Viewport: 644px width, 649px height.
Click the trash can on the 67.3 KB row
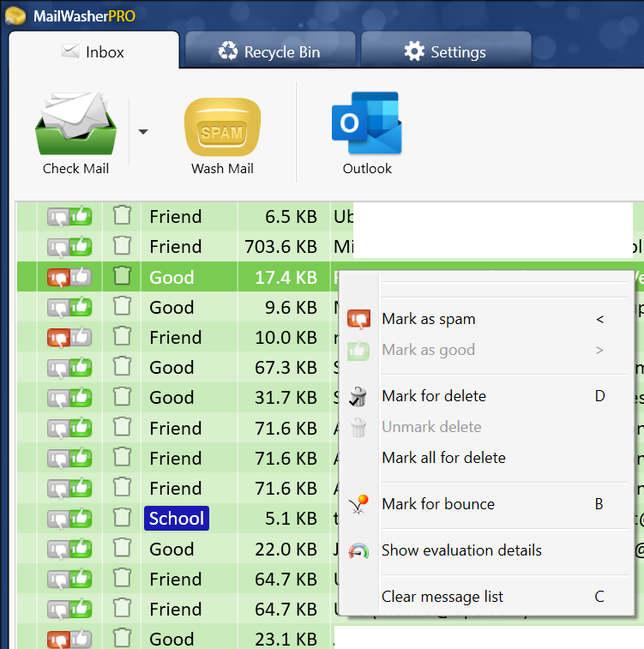coord(122,367)
